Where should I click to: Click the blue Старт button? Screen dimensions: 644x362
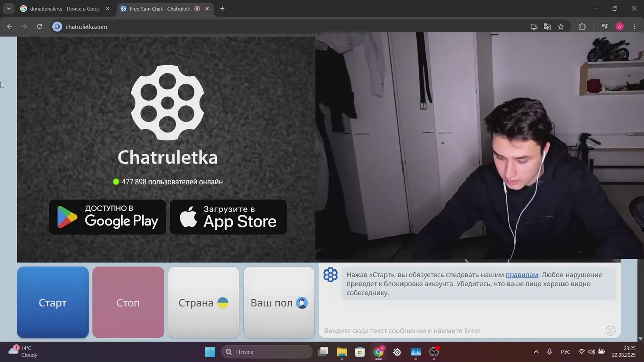[53, 303]
